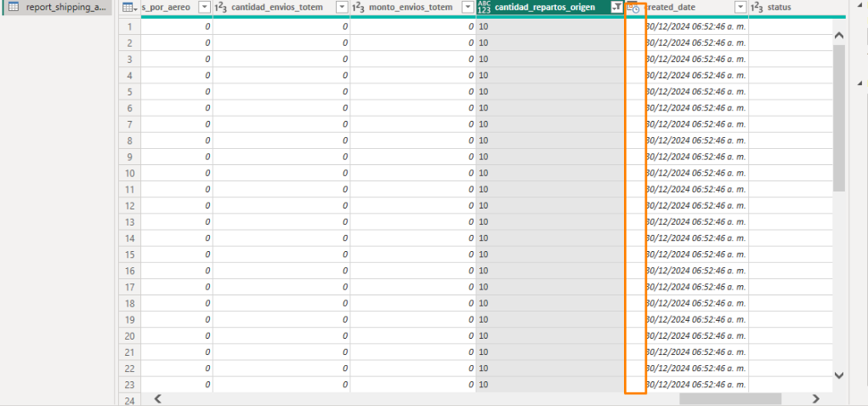
Task: Select row number 9
Action: click(x=129, y=157)
